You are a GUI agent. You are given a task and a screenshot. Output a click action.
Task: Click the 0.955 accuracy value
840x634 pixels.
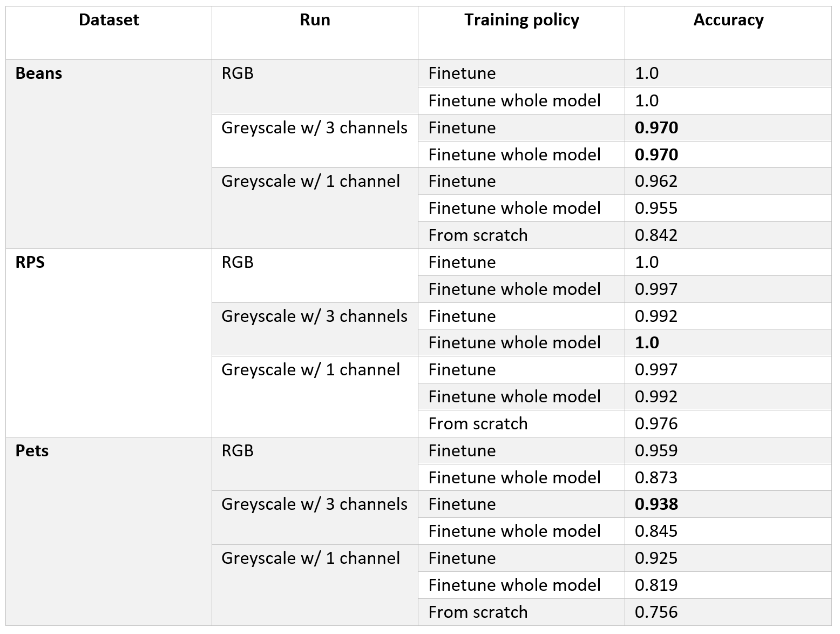tap(656, 208)
